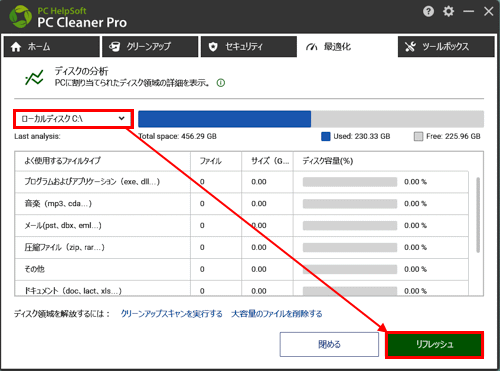Click the info icon beside disk description
This screenshot has width=500, height=371.
pyautogui.click(x=221, y=83)
